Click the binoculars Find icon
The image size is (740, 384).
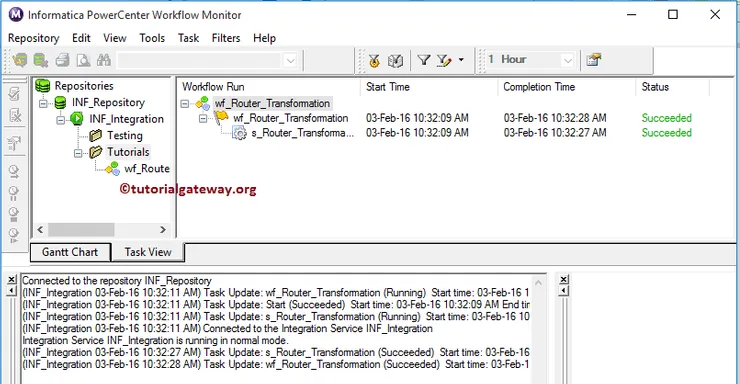pyautogui.click(x=103, y=60)
